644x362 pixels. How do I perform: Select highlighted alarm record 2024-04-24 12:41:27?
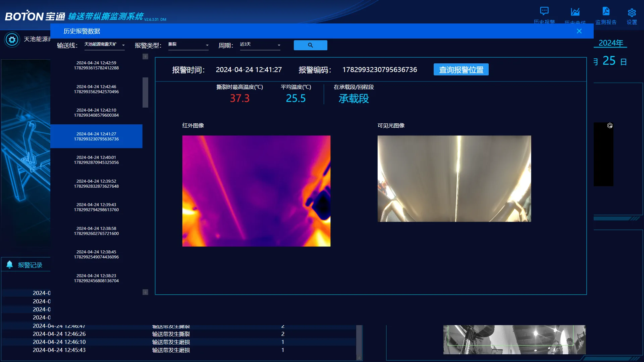tap(96, 136)
